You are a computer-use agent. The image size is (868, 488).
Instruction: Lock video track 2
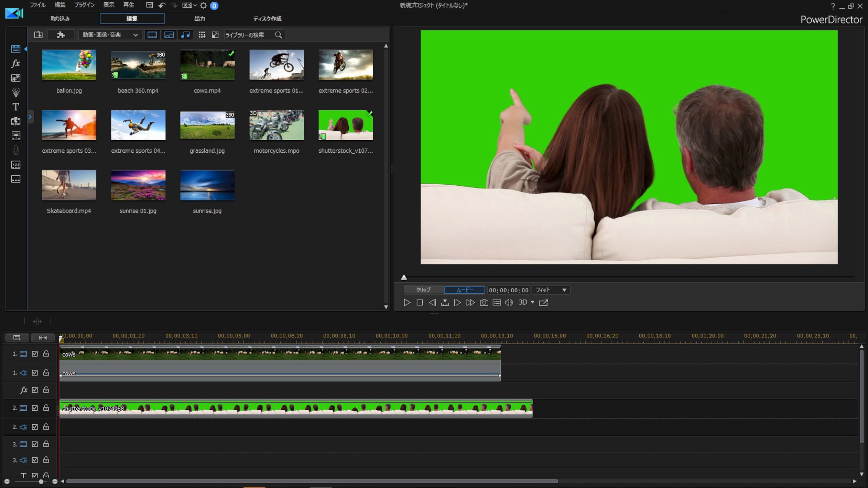coord(46,408)
